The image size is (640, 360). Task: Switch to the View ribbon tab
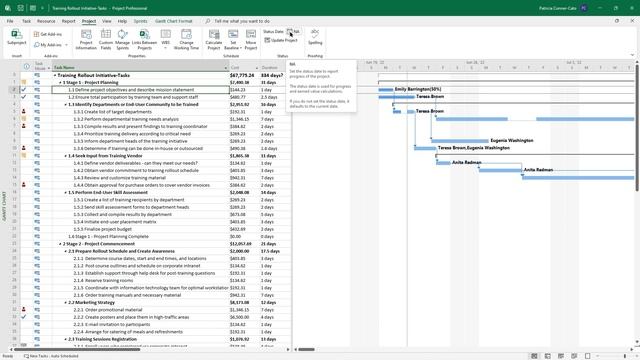coord(107,21)
